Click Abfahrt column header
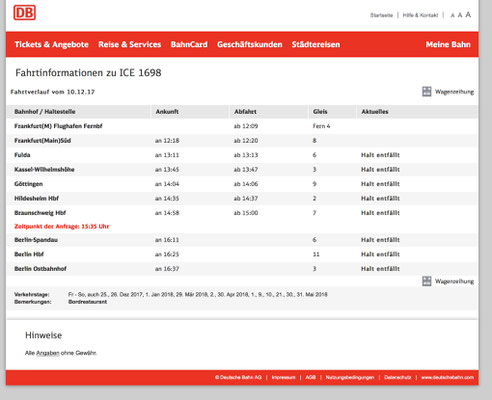This screenshot has height=400, width=492. (245, 112)
